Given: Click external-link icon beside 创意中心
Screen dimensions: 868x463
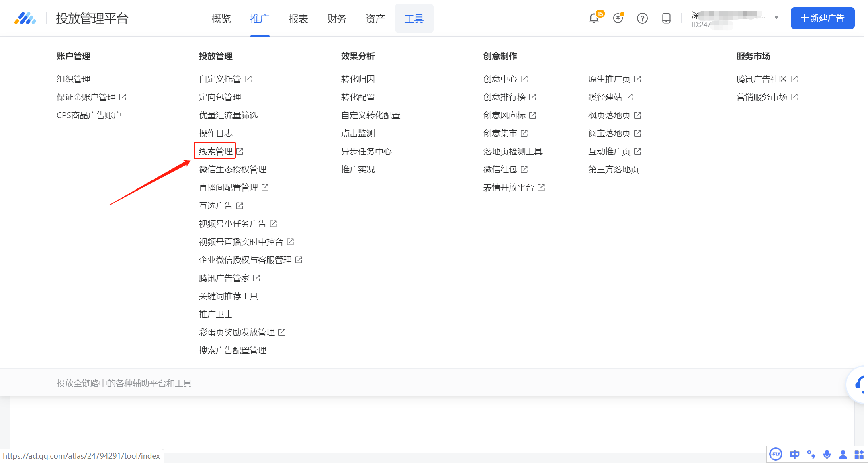Looking at the screenshot, I should (x=524, y=79).
